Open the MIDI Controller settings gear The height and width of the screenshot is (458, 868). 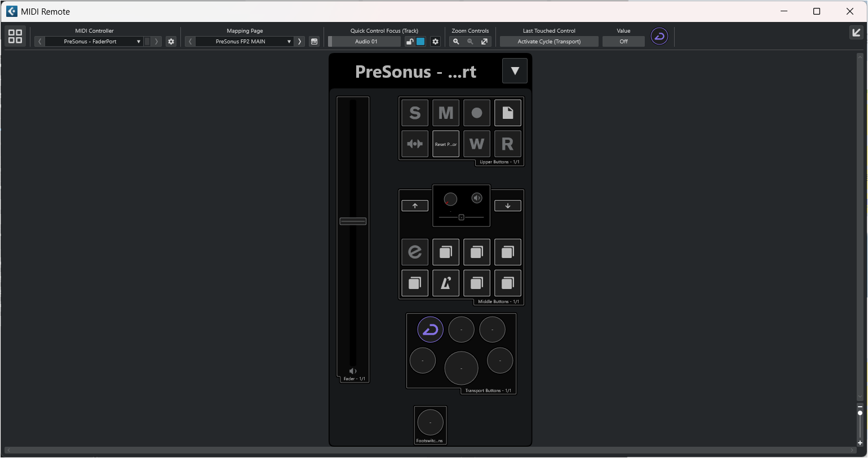171,42
